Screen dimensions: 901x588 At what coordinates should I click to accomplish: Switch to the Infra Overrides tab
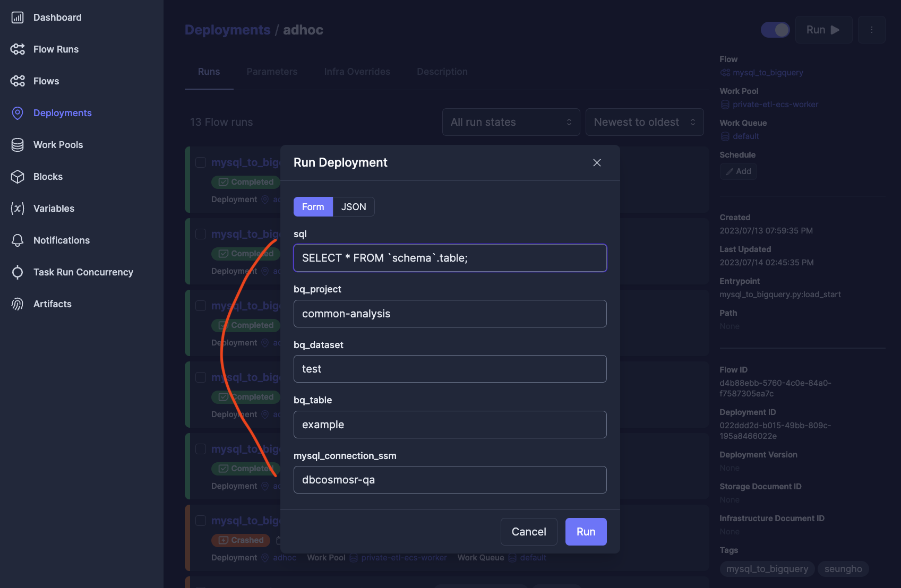[x=357, y=72]
